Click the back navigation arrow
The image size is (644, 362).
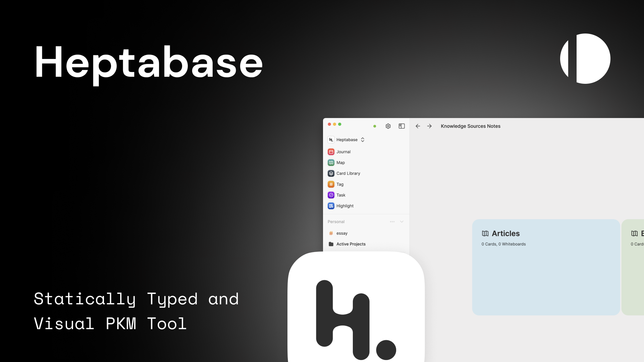coord(418,126)
